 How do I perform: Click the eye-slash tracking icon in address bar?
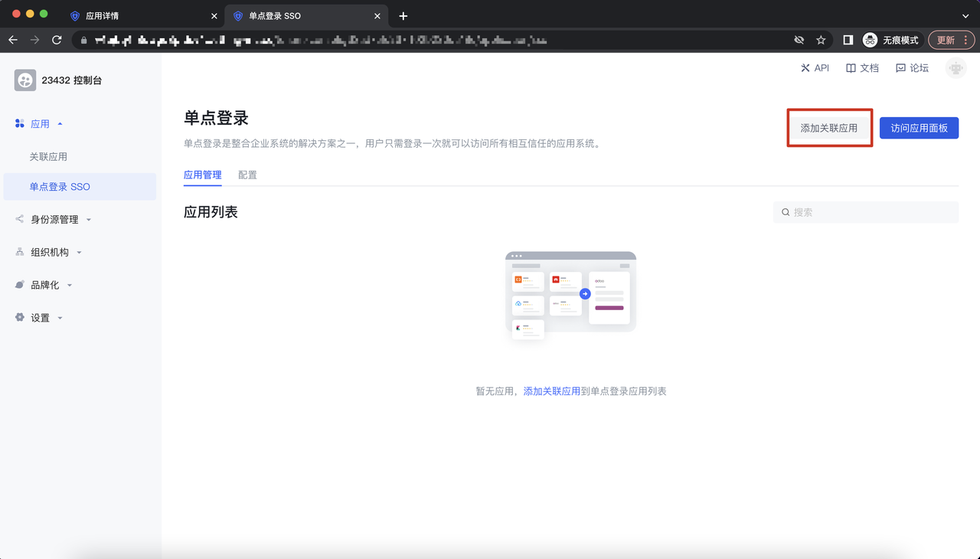[x=799, y=40]
